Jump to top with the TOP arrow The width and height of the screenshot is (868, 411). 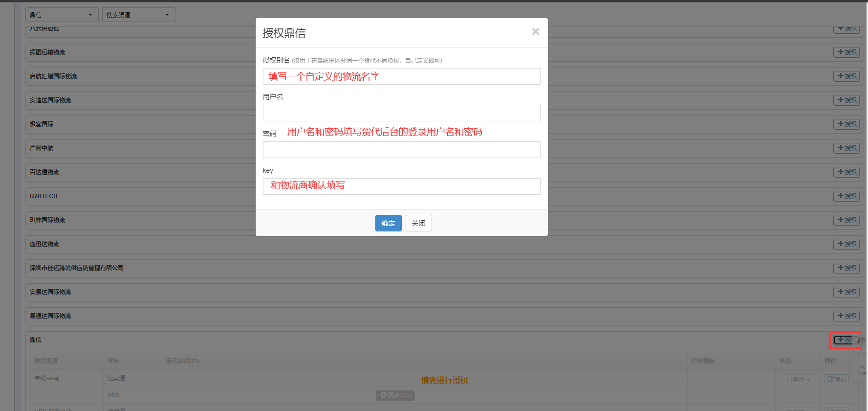861,370
